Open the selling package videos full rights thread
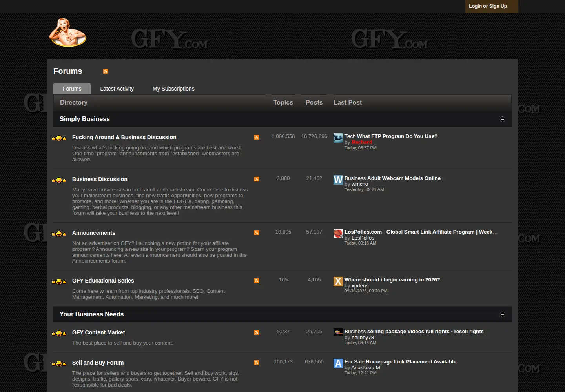The image size is (565, 392). (x=425, y=332)
